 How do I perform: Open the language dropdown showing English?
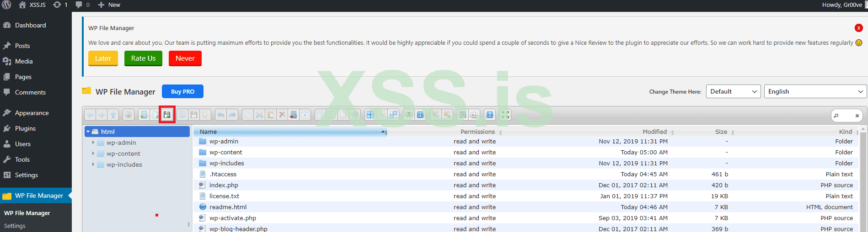(x=815, y=91)
